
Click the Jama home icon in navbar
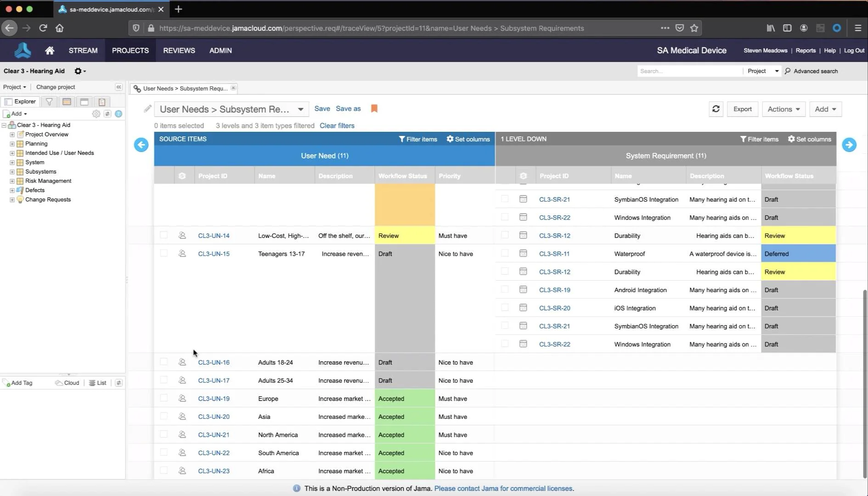coord(50,51)
